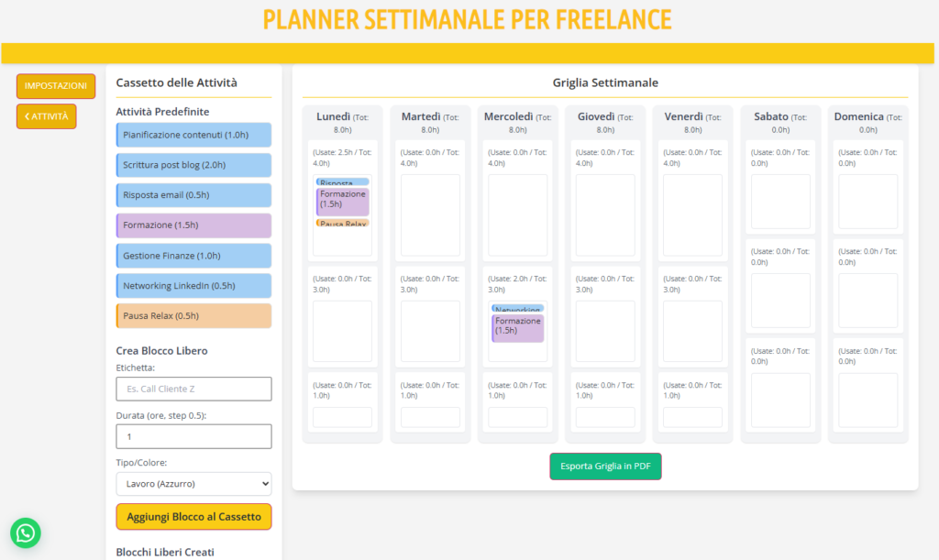The width and height of the screenshot is (939, 560).
Task: Click the first empty slot on Martedì
Action: coord(430,217)
